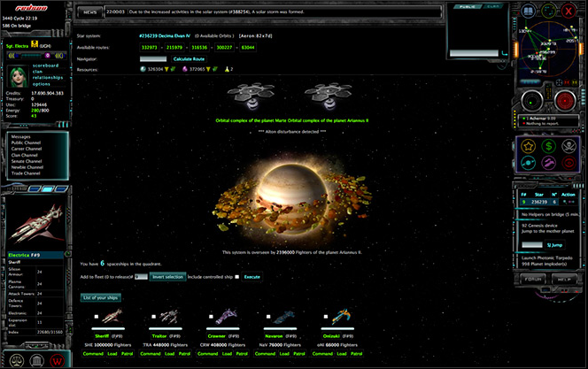
Task: Click the red W icon
Action: tap(57, 361)
